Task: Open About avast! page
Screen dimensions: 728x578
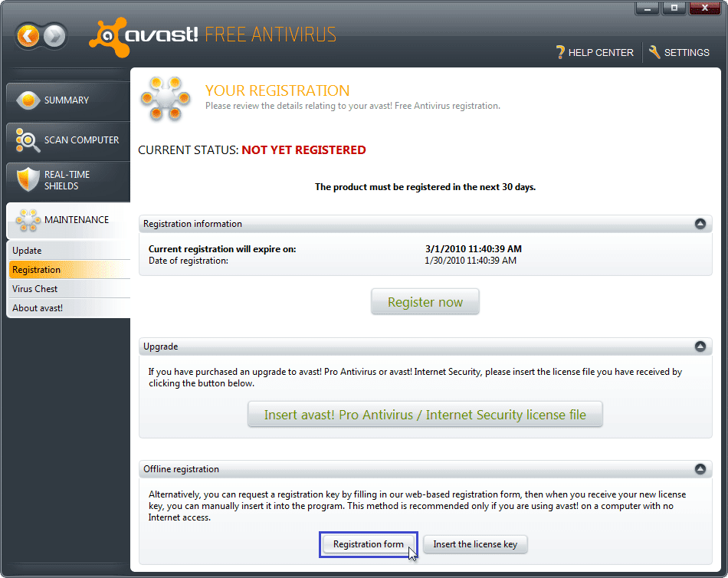Action: (x=69, y=308)
